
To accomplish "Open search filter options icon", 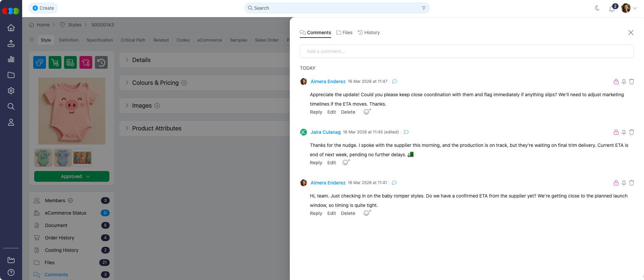I will click(x=424, y=8).
